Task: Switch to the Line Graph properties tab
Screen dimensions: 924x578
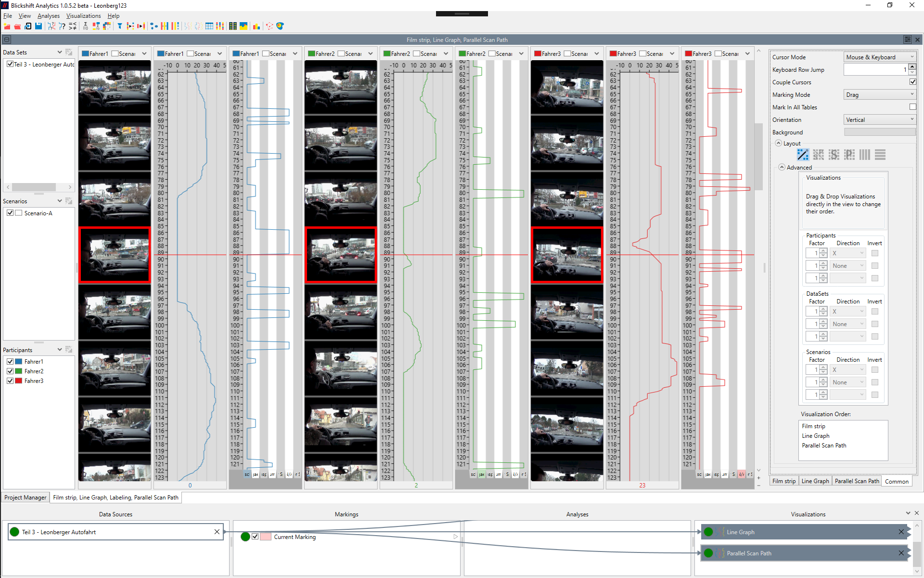Action: [x=815, y=481]
